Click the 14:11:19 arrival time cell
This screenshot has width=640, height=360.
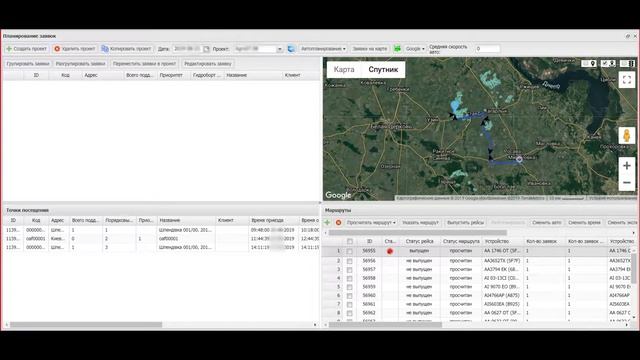[x=273, y=247]
